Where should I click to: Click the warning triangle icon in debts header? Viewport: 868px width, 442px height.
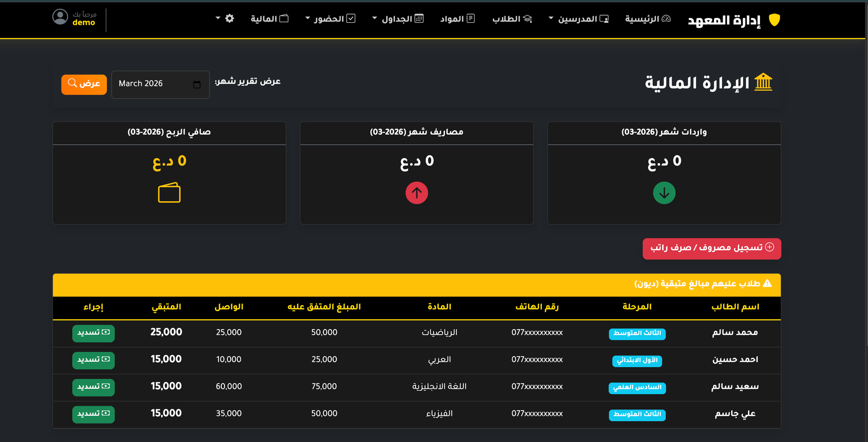767,283
